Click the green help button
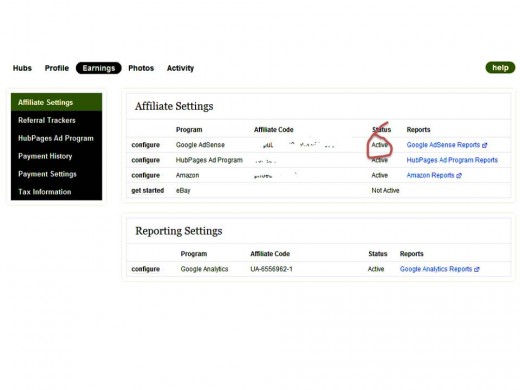Screen dimensions: 520x390 500,68
